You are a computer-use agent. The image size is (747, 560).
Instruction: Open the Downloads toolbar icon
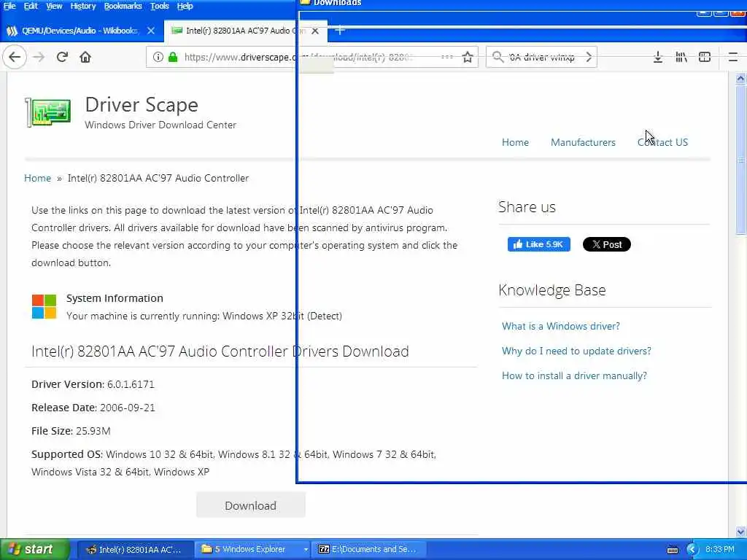658,57
